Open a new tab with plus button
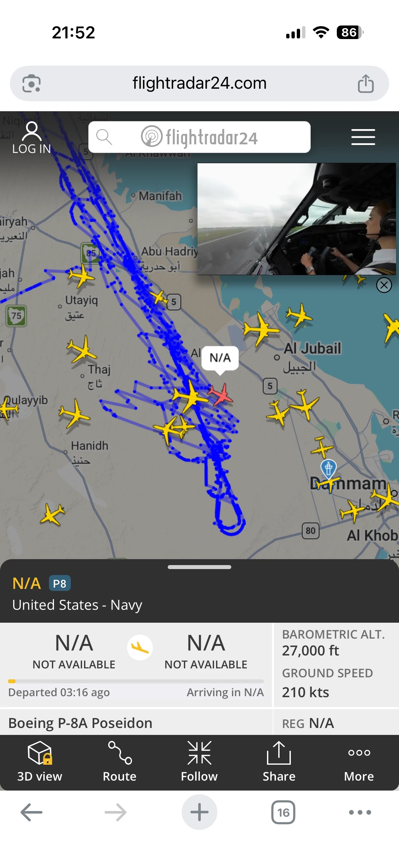The image size is (399, 868). (x=199, y=812)
